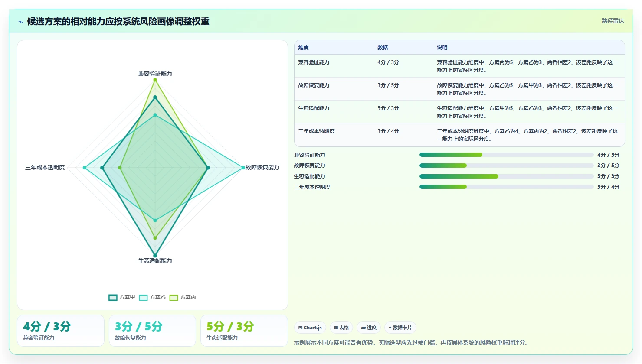Open the 4分 / 3分 兼容验证能力 data card

click(61, 331)
